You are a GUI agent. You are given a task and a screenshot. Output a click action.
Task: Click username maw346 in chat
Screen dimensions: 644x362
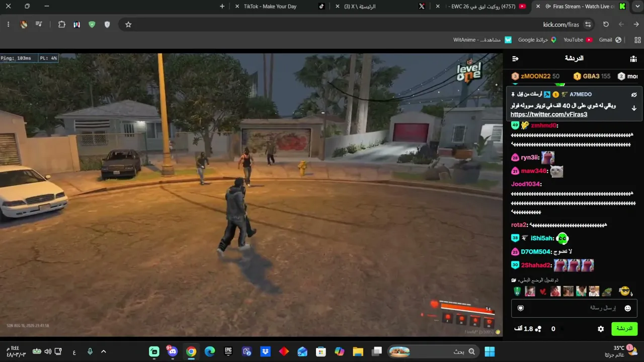[x=534, y=171]
